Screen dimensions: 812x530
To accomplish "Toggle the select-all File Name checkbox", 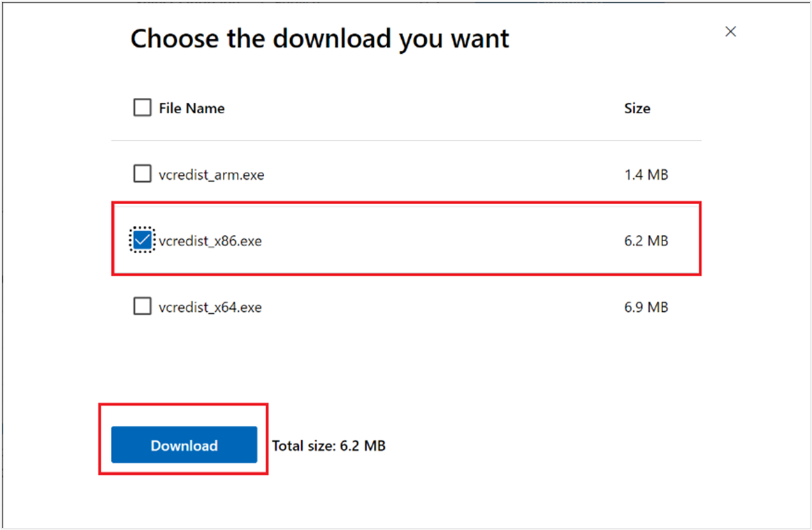I will 143,107.
